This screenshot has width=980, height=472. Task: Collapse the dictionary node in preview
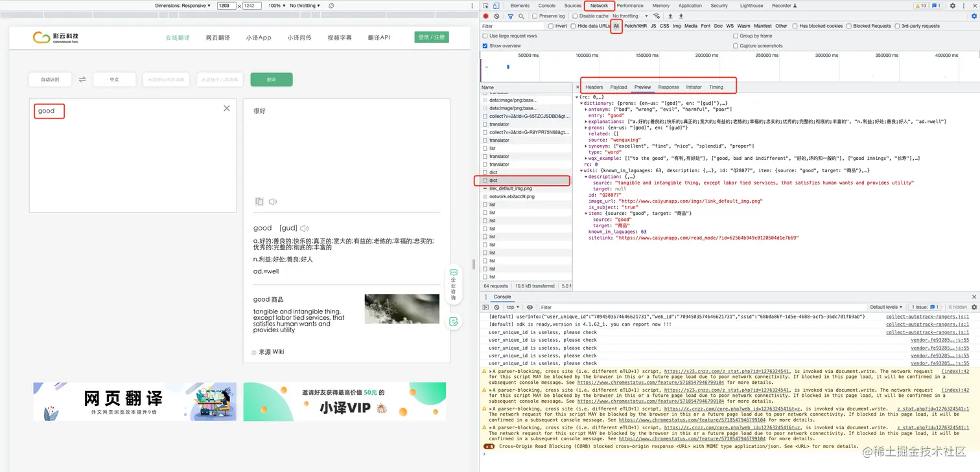tap(581, 103)
